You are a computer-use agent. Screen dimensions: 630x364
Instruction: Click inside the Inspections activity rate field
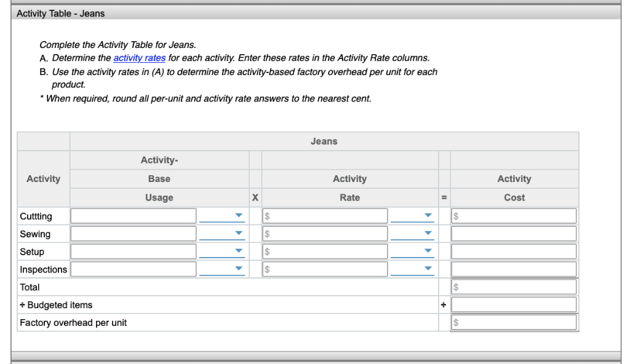pos(325,269)
